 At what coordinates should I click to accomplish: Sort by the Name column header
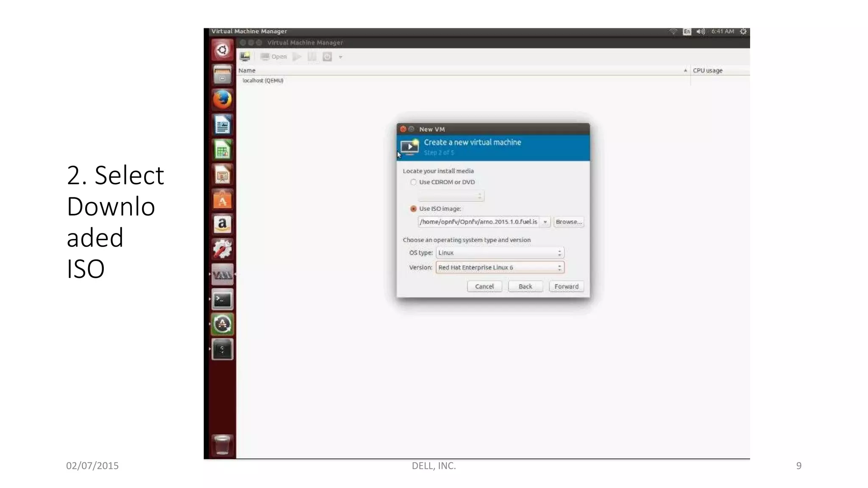pyautogui.click(x=463, y=70)
